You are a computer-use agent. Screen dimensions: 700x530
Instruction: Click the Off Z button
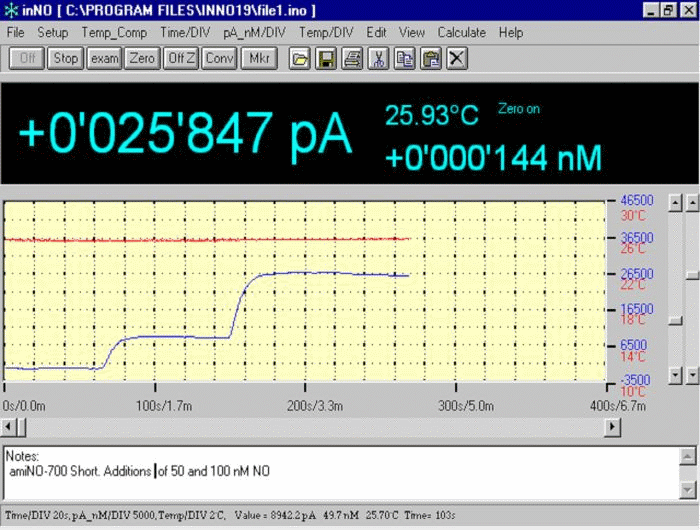[x=181, y=58]
